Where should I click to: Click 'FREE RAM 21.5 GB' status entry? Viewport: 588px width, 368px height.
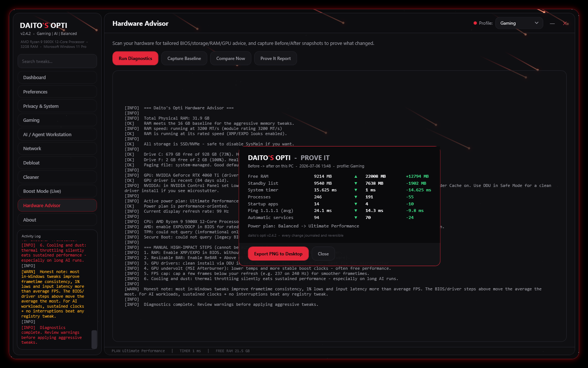[233, 351]
